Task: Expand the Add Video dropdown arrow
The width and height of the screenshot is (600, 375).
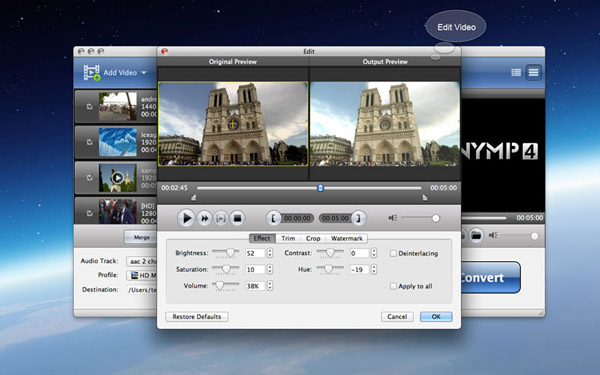Action: [x=144, y=73]
